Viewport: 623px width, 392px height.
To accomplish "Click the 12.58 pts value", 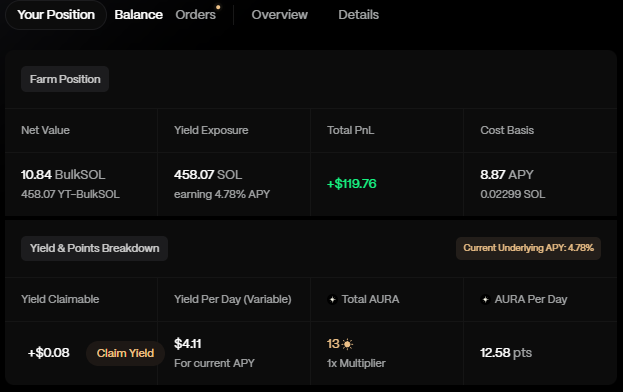I will pos(506,353).
